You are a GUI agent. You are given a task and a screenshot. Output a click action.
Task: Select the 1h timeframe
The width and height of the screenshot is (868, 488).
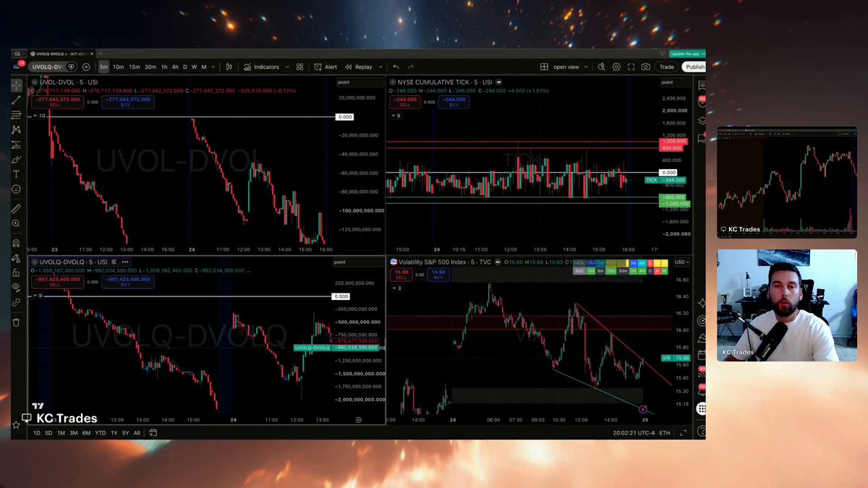tap(164, 67)
